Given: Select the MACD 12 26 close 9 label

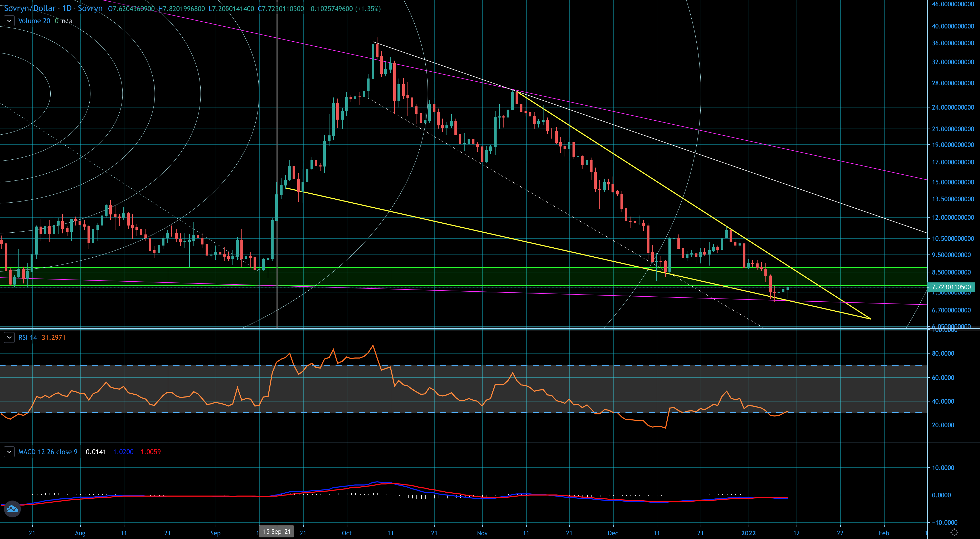Looking at the screenshot, I should pyautogui.click(x=47, y=452).
